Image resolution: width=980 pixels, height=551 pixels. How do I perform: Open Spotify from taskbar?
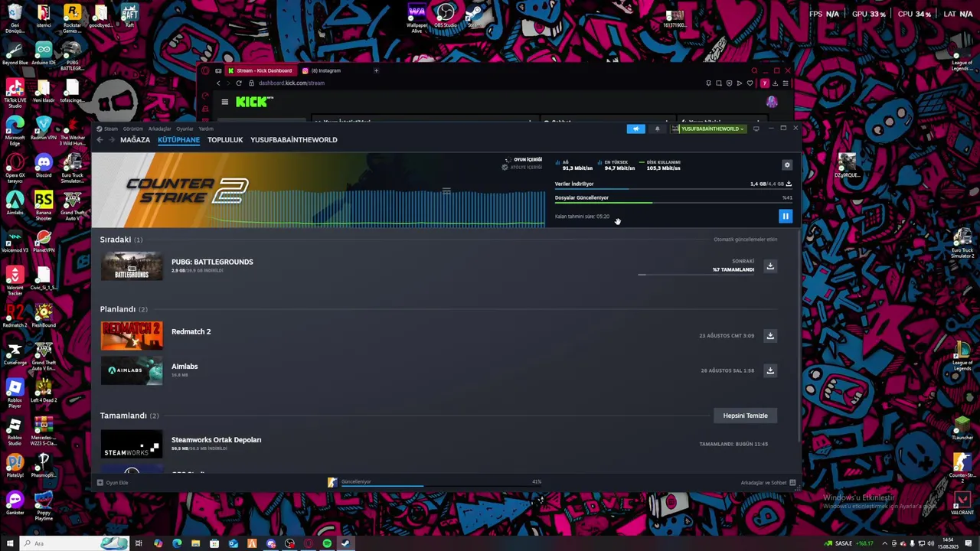click(327, 543)
